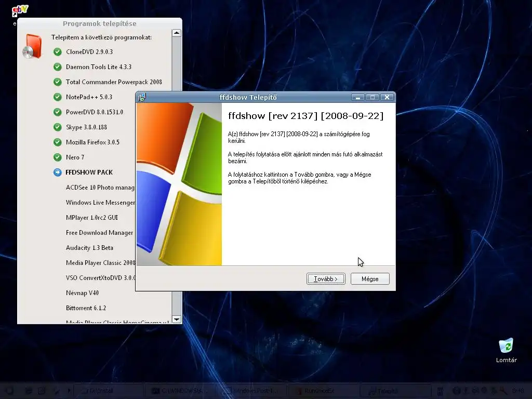
Task: Select the Mozilla Firefox 3.0.5 entry
Action: tap(92, 142)
